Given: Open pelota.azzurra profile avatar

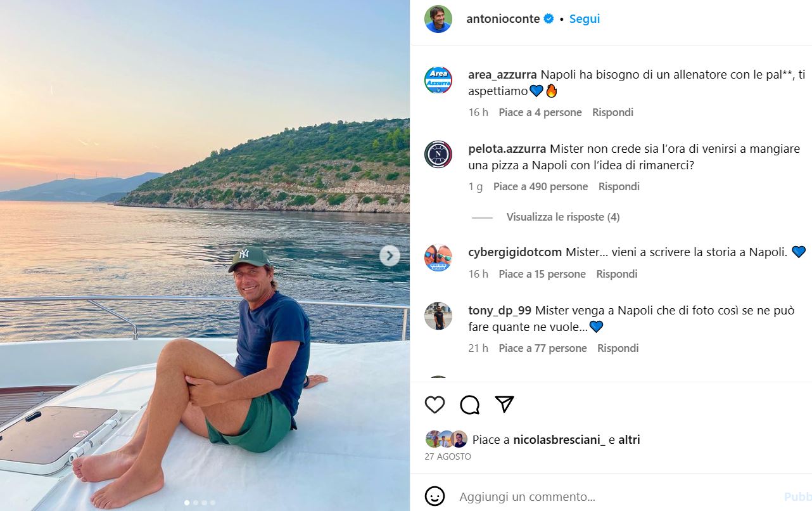Looking at the screenshot, I should click(x=438, y=154).
